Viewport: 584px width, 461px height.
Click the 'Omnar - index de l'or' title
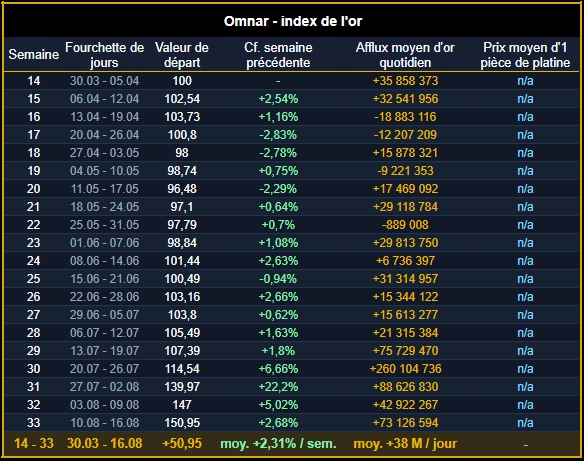coord(293,21)
